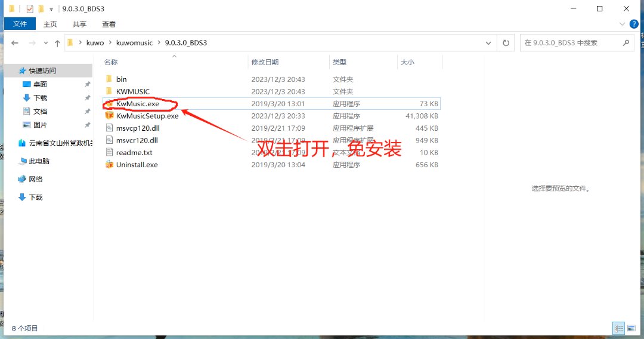This screenshot has height=339, width=644.
Task: Expand the address bar history dropdown
Action: point(489,43)
